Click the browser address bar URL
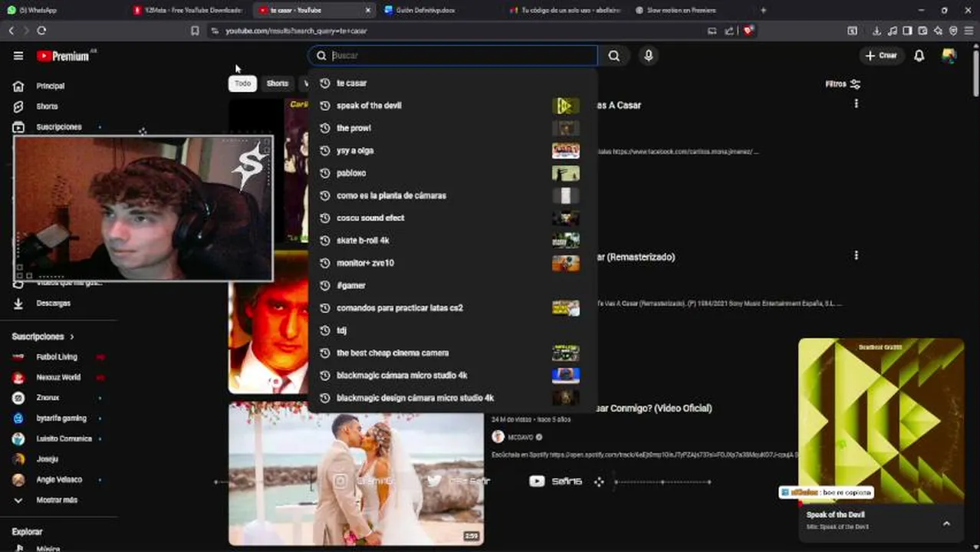The height and width of the screenshot is (552, 980). point(297,31)
